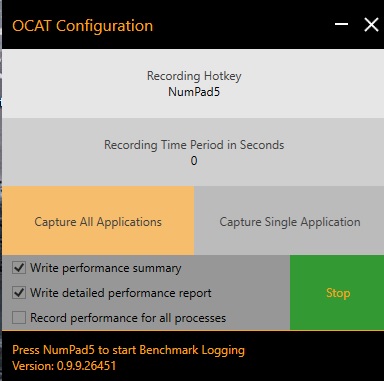Select the Version 0.9.9.26451 text
Viewport: 384px width, 381px height.
pos(64,366)
